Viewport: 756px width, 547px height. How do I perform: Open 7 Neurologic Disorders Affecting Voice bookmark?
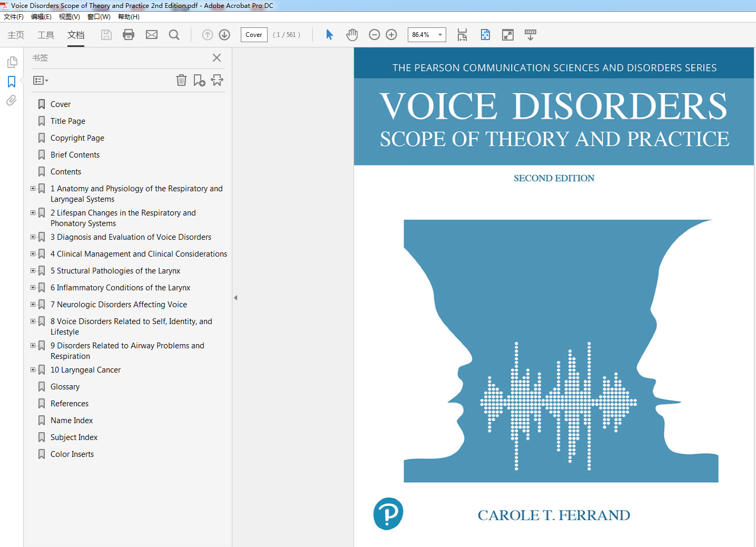pos(119,305)
